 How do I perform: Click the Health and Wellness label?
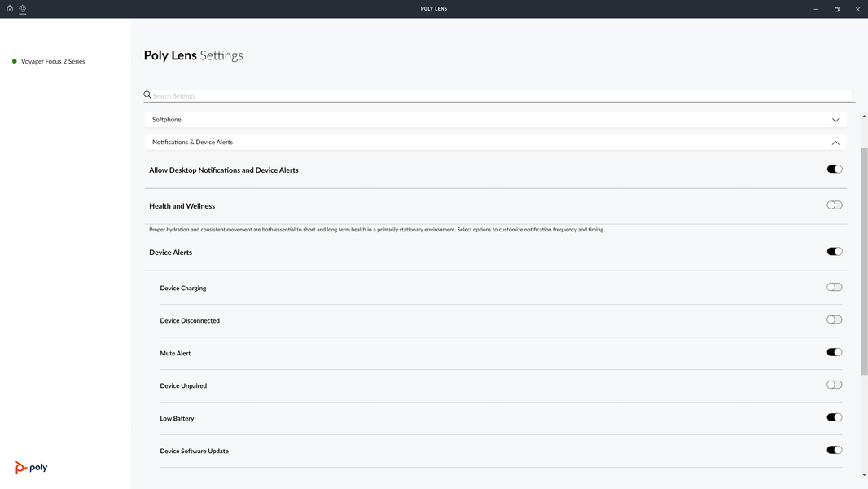[x=182, y=206]
